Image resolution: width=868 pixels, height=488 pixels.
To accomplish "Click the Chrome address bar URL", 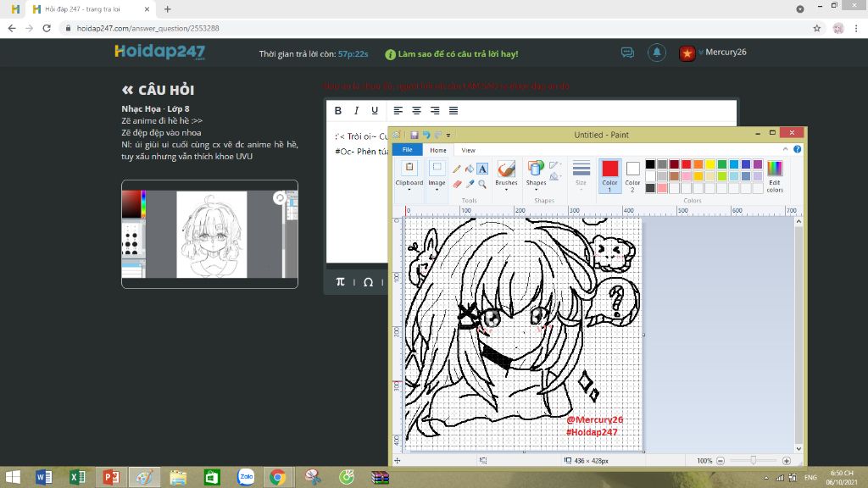I will point(147,28).
